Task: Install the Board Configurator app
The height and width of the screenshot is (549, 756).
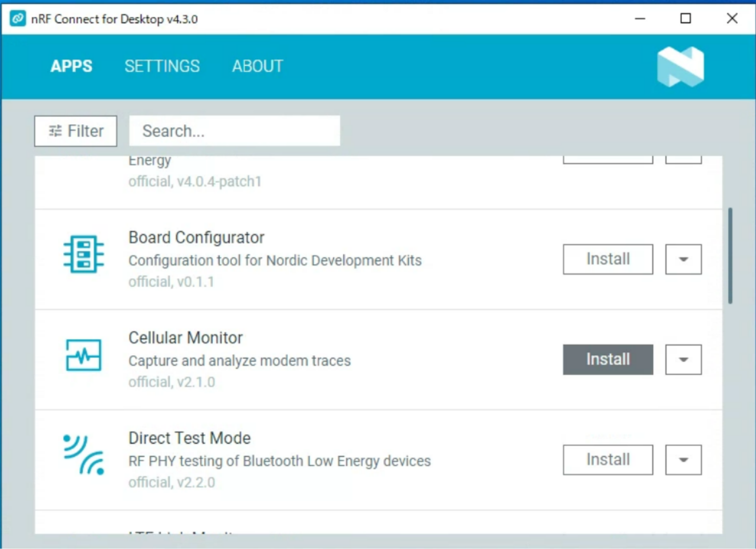Action: tap(607, 259)
